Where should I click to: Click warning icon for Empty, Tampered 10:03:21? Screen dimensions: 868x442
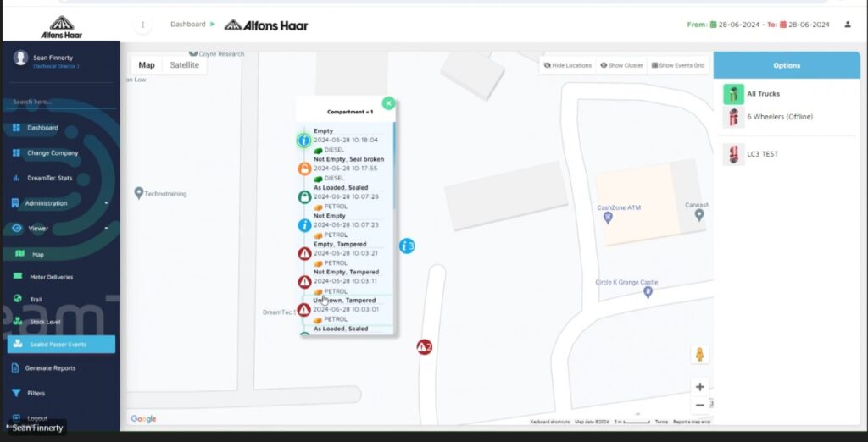[x=304, y=253]
